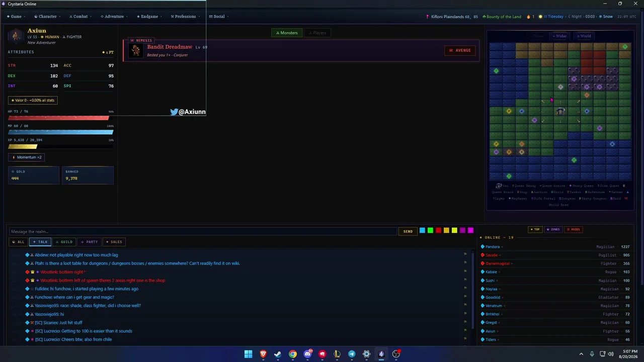Flag Fulldex's chat message
The height and width of the screenshot is (362, 644).
click(x=465, y=289)
